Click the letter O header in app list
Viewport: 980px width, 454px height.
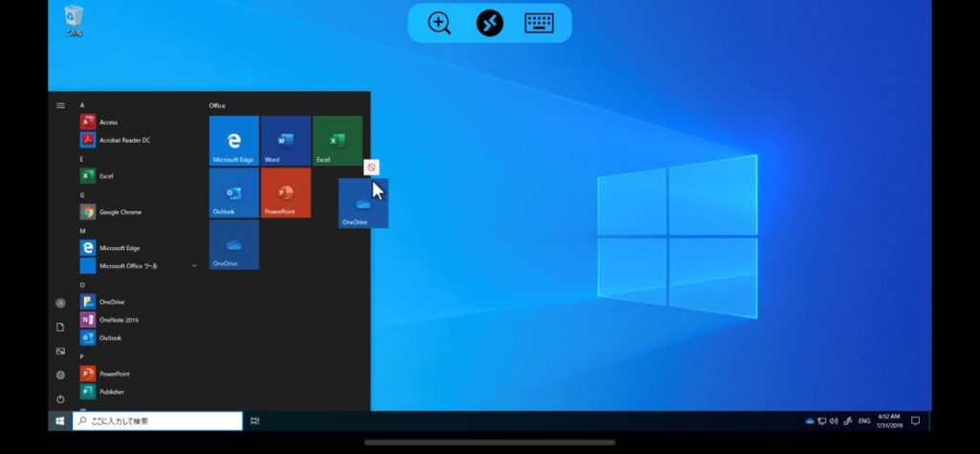coord(82,285)
